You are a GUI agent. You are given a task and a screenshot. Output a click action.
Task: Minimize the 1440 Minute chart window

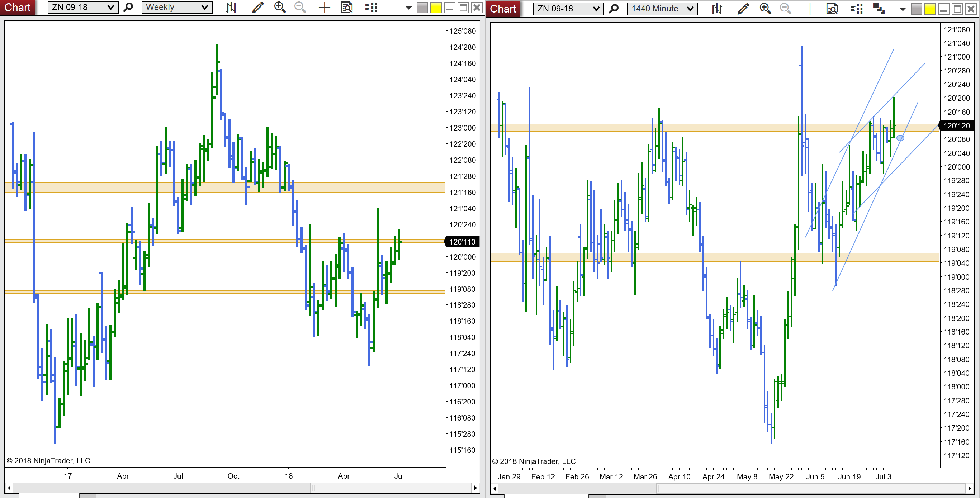(943, 9)
